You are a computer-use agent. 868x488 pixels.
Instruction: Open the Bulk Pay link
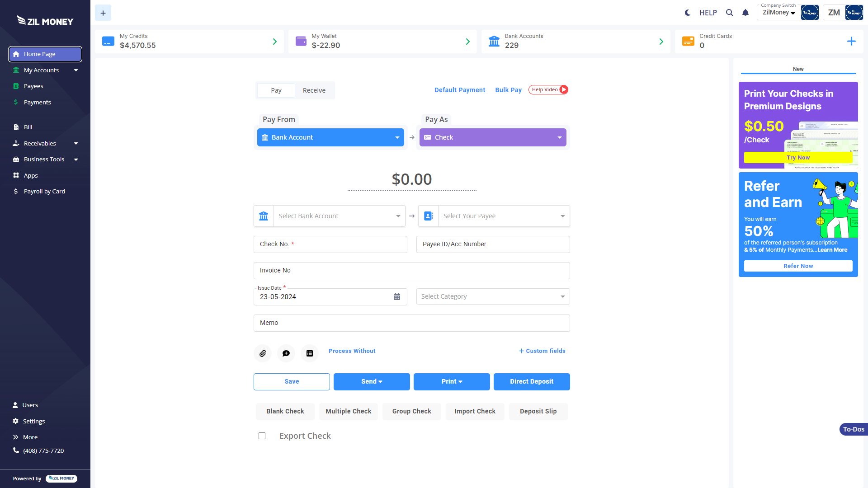tap(508, 90)
